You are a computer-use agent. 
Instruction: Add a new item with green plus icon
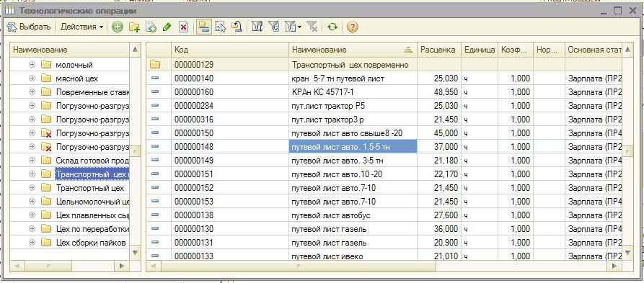pos(118,27)
